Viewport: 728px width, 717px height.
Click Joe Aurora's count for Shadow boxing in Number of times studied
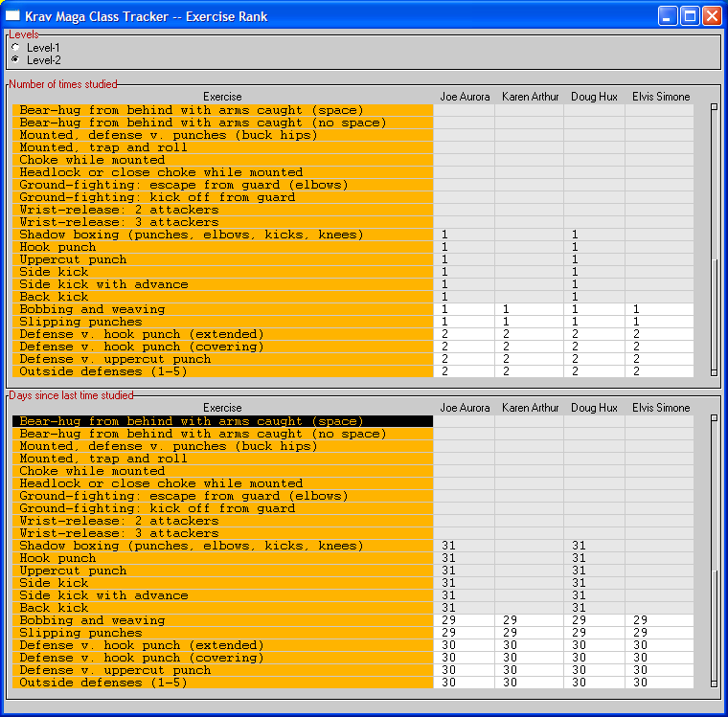tap(465, 235)
